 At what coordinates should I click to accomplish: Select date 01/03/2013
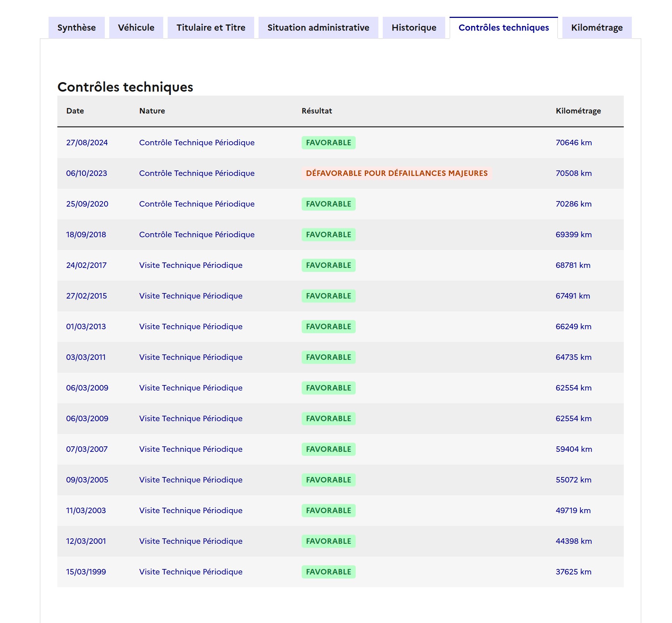coord(86,327)
